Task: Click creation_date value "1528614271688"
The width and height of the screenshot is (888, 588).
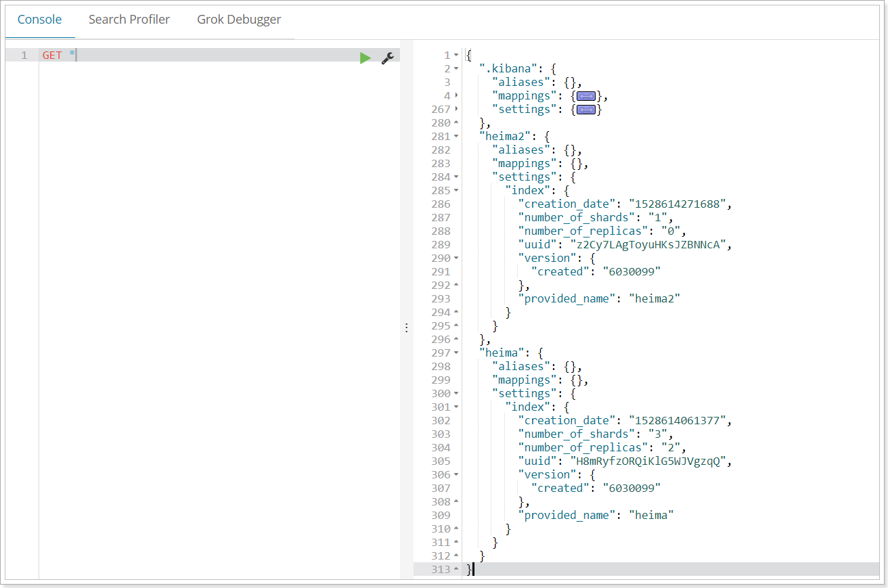Action: click(x=677, y=204)
